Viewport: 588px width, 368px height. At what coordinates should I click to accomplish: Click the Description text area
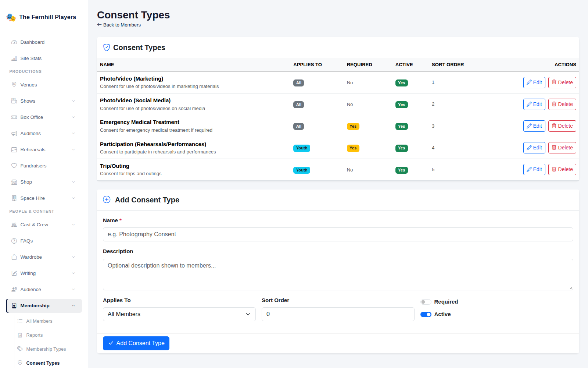coord(338,275)
